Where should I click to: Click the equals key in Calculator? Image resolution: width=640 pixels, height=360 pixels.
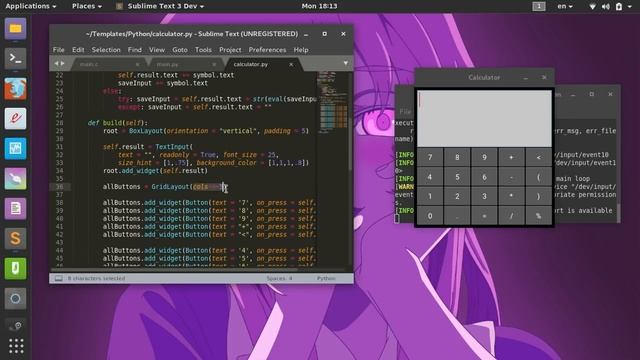pyautogui.click(x=484, y=216)
